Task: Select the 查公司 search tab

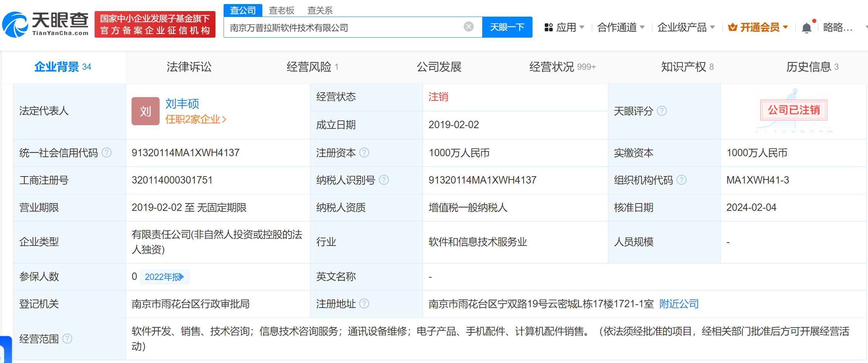Action: point(243,10)
